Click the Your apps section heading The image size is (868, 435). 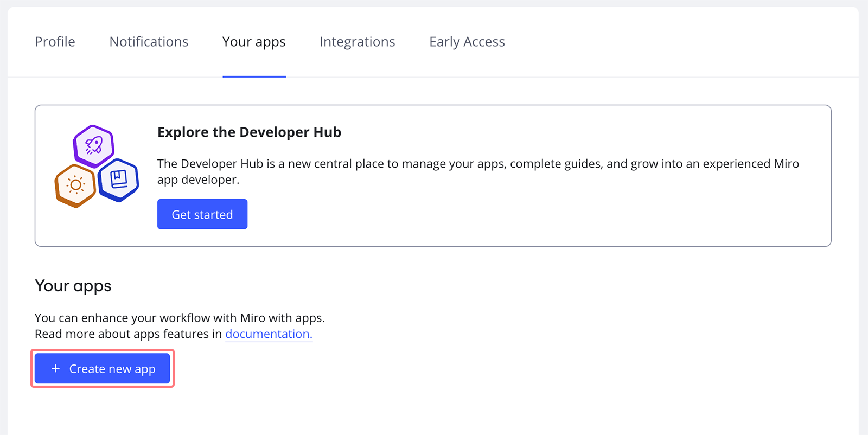point(73,286)
